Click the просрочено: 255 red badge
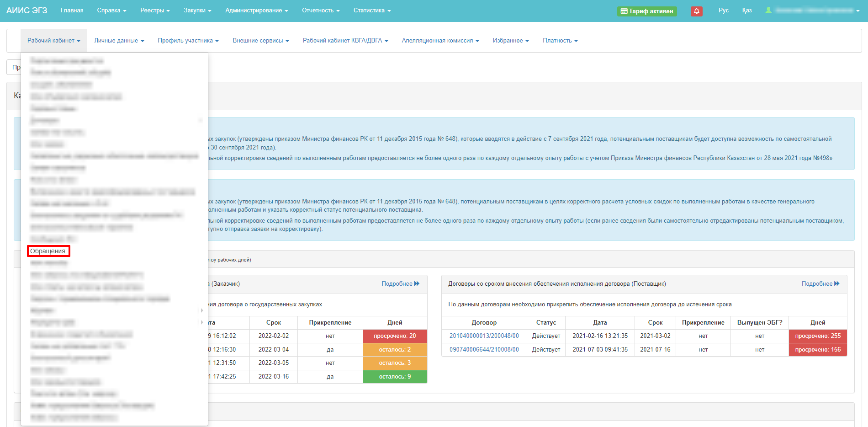The image size is (868, 427). pos(818,336)
